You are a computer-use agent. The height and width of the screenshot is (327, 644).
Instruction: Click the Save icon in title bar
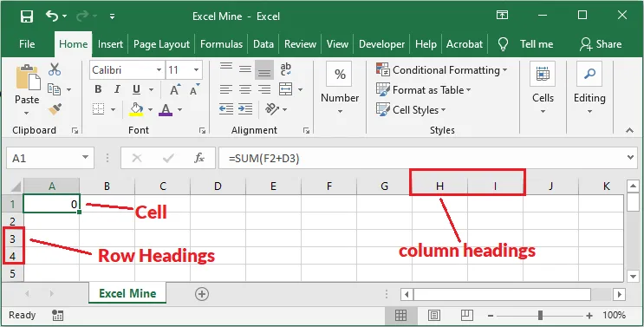tap(27, 16)
